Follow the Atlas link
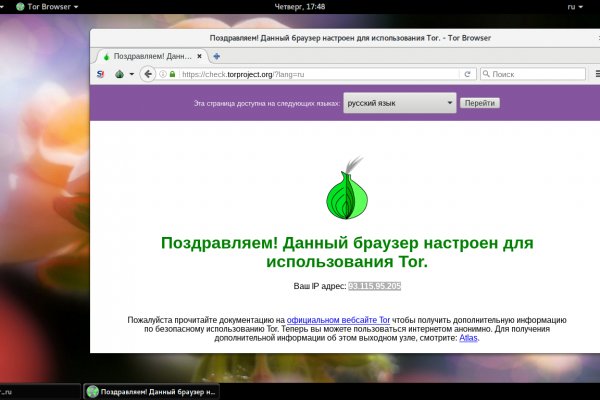Image resolution: width=600 pixels, height=400 pixels. pos(468,338)
